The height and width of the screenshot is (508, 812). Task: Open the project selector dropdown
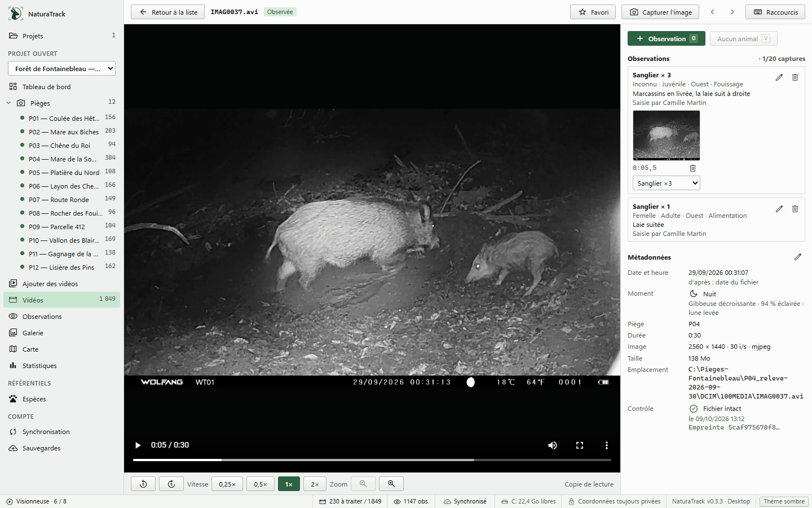[62, 68]
